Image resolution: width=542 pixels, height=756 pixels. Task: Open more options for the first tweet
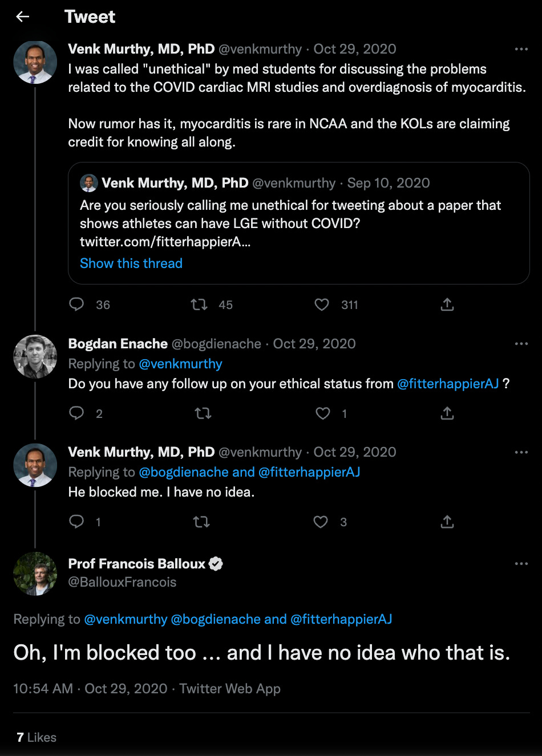[521, 49]
